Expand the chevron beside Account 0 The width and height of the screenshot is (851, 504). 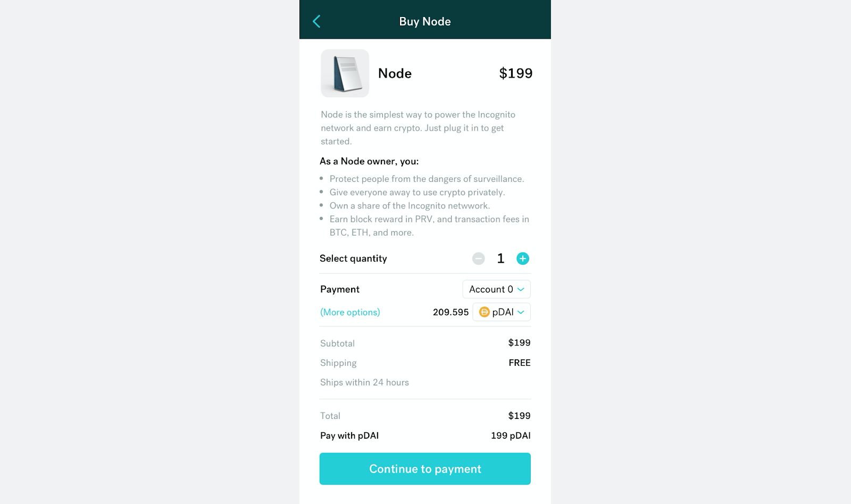(521, 289)
